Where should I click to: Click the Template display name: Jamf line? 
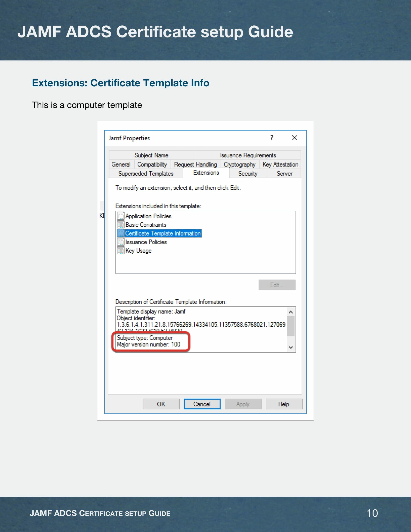coord(151,311)
